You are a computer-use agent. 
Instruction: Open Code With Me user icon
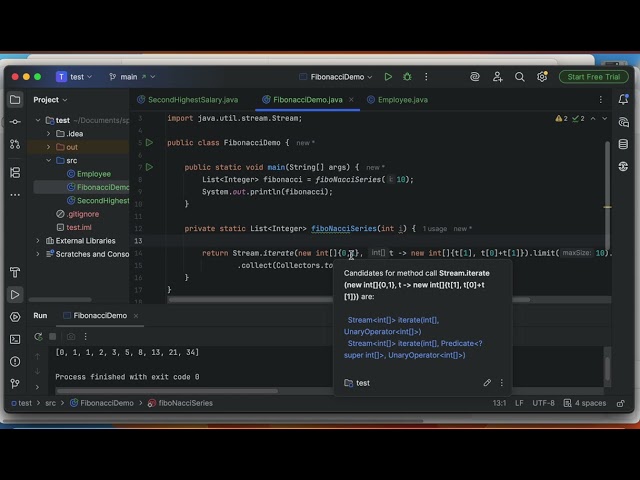(497, 77)
